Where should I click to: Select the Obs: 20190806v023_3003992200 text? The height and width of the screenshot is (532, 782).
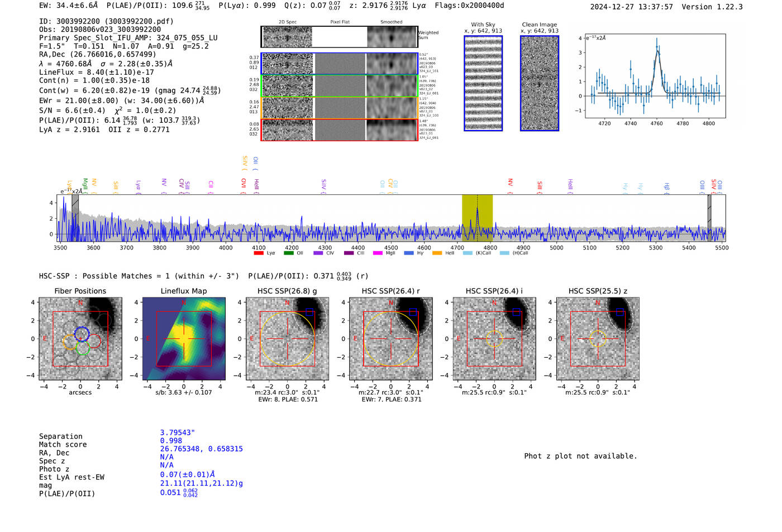[100, 29]
